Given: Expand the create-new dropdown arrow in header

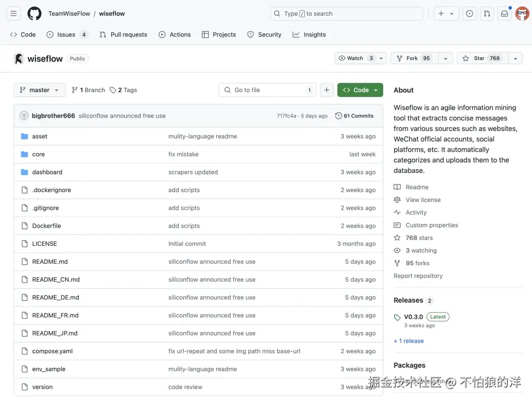Looking at the screenshot, I should 452,14.
